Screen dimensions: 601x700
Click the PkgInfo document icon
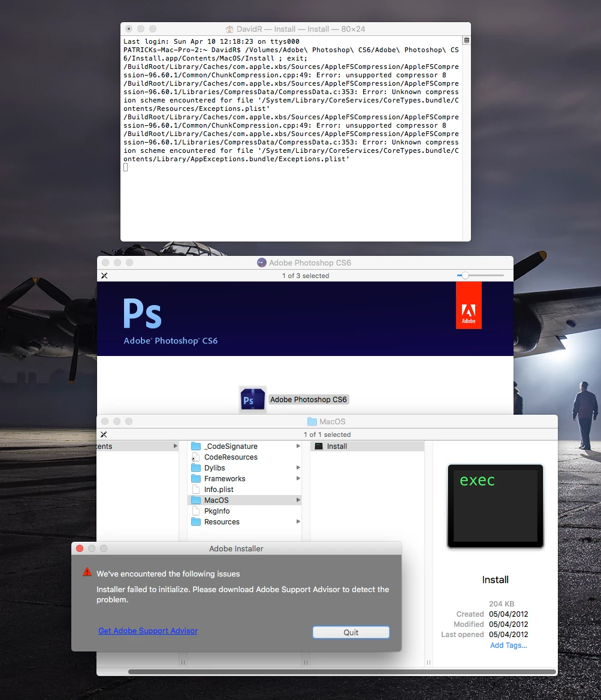tap(195, 511)
